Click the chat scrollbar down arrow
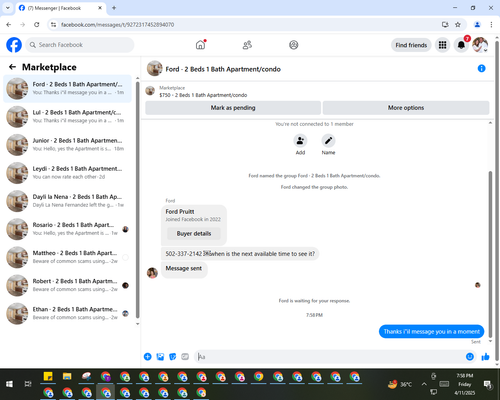500x400 pixels. [490, 341]
